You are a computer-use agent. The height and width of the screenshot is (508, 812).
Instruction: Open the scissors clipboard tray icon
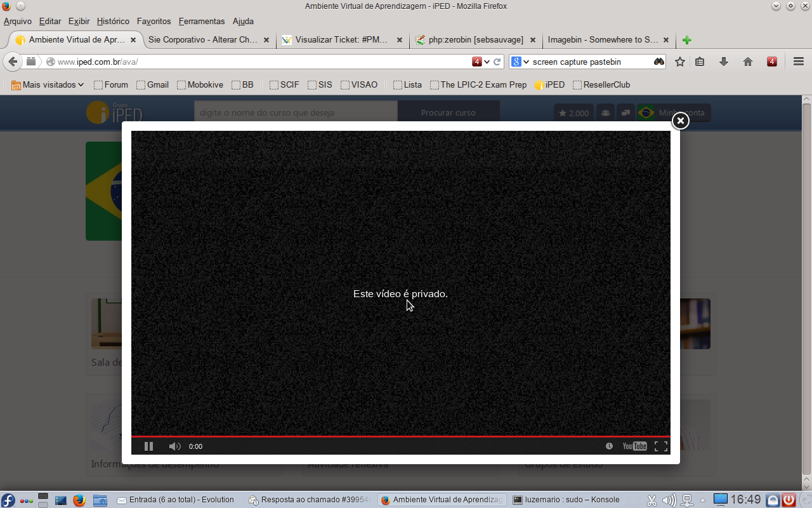point(652,500)
